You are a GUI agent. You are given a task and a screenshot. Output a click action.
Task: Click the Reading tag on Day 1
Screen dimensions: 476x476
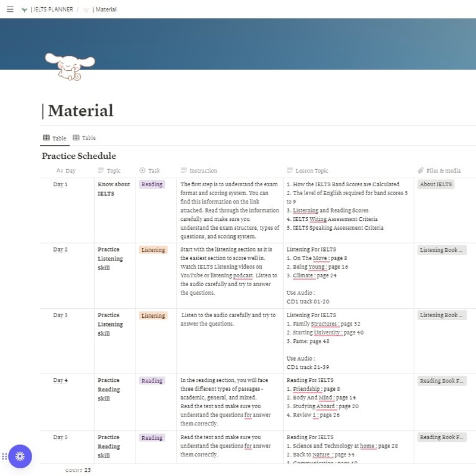coord(153,184)
